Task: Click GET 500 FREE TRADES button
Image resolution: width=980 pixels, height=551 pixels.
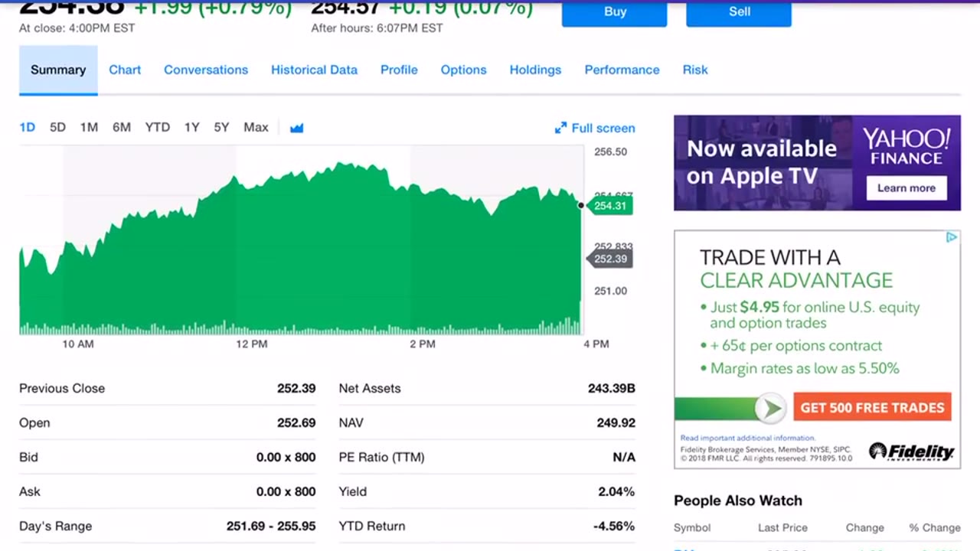Action: click(x=872, y=408)
